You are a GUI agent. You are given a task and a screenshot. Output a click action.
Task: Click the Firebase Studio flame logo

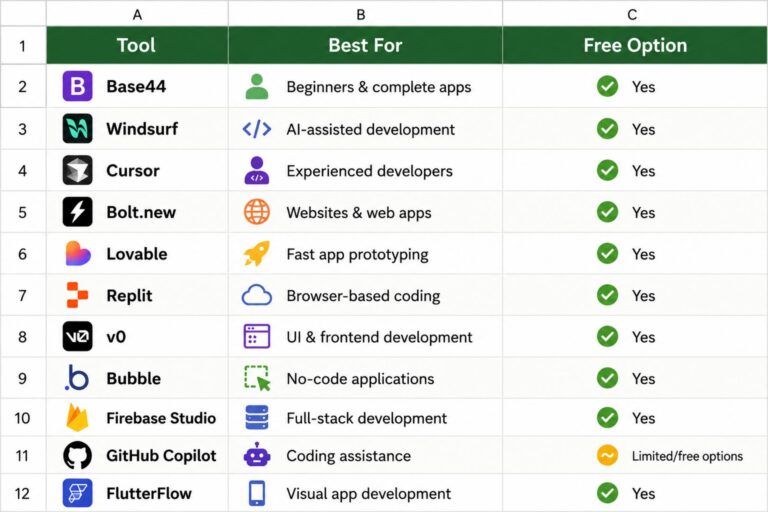(x=77, y=417)
